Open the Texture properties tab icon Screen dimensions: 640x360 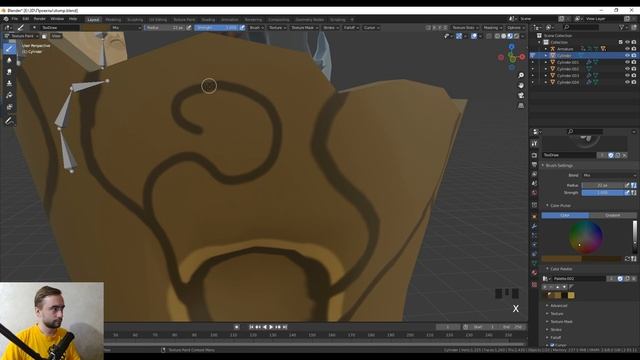534,284
